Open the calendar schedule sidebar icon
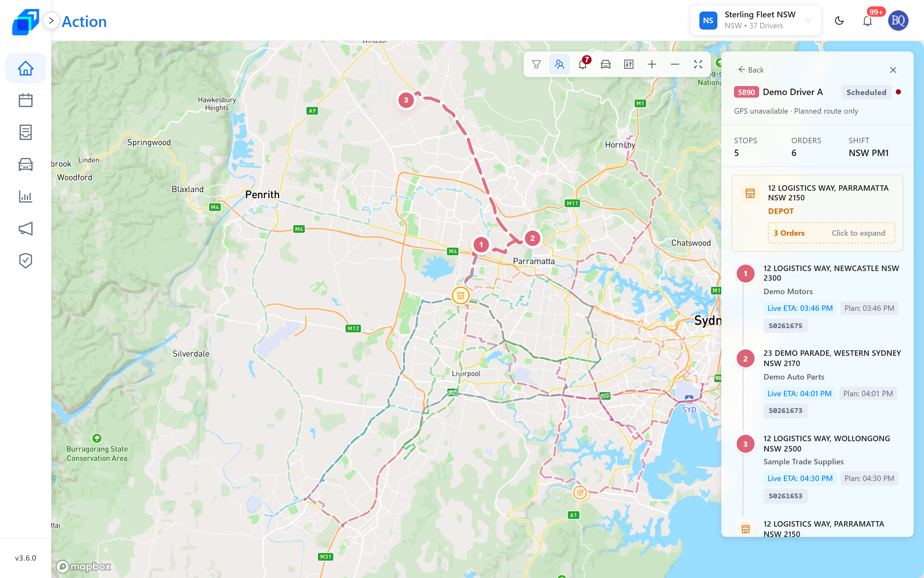Screen dimensions: 924x578 click(26, 100)
